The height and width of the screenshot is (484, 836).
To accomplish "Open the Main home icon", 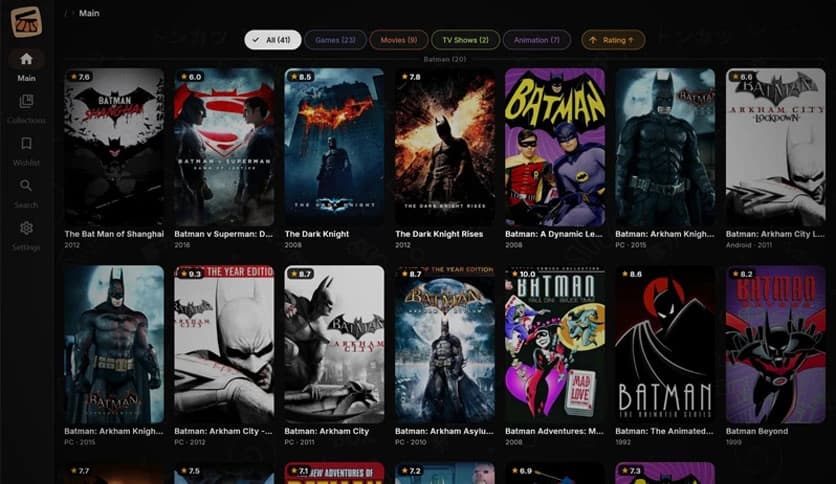I will 26,59.
